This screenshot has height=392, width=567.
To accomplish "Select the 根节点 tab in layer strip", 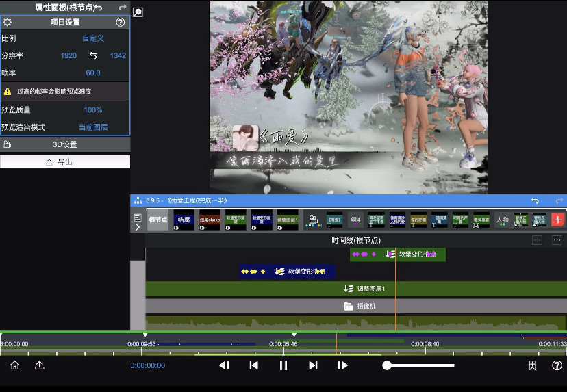I will point(158,220).
